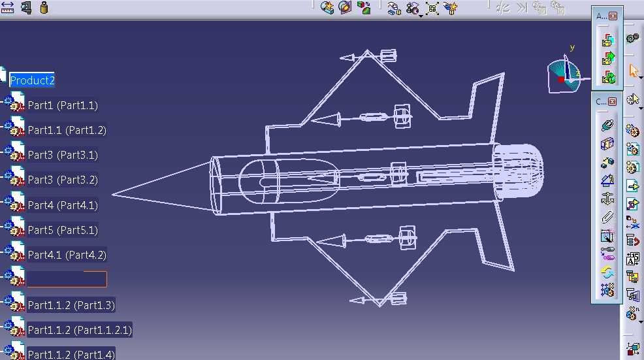The width and height of the screenshot is (644, 360).
Task: Add a Contact constraint
Action: click(x=607, y=144)
